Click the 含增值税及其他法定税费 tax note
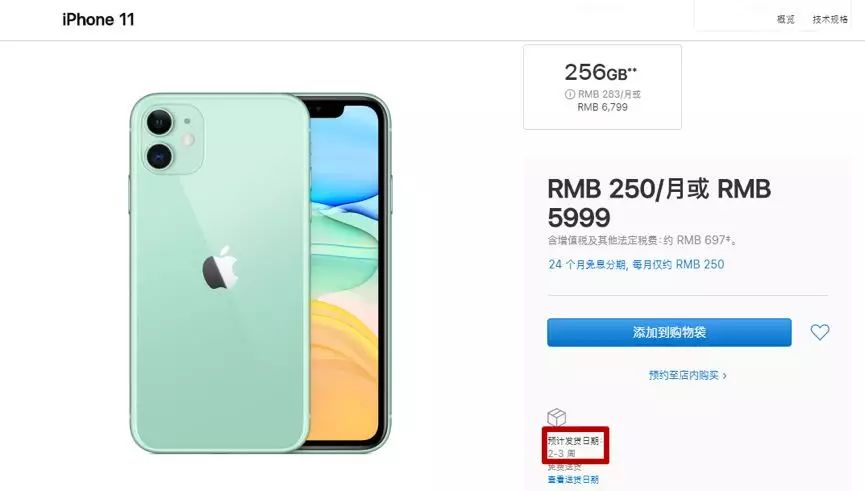The image size is (865, 491). click(642, 240)
